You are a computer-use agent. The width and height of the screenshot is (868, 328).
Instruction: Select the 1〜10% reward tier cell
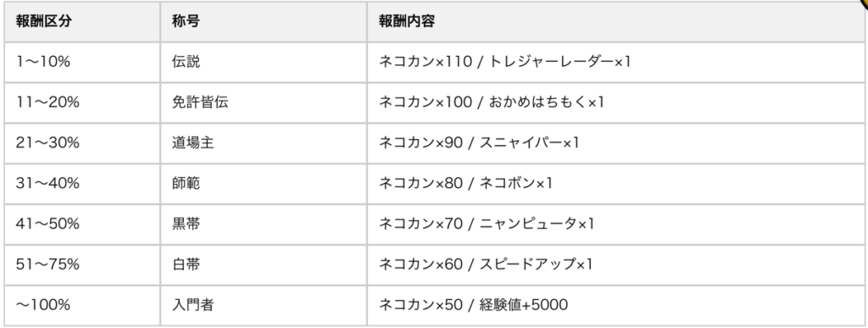click(x=82, y=62)
